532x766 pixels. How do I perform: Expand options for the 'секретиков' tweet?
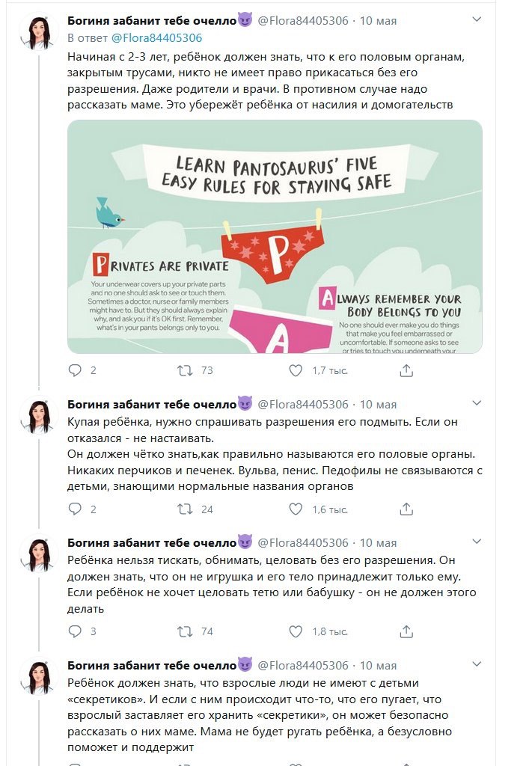tap(477, 664)
